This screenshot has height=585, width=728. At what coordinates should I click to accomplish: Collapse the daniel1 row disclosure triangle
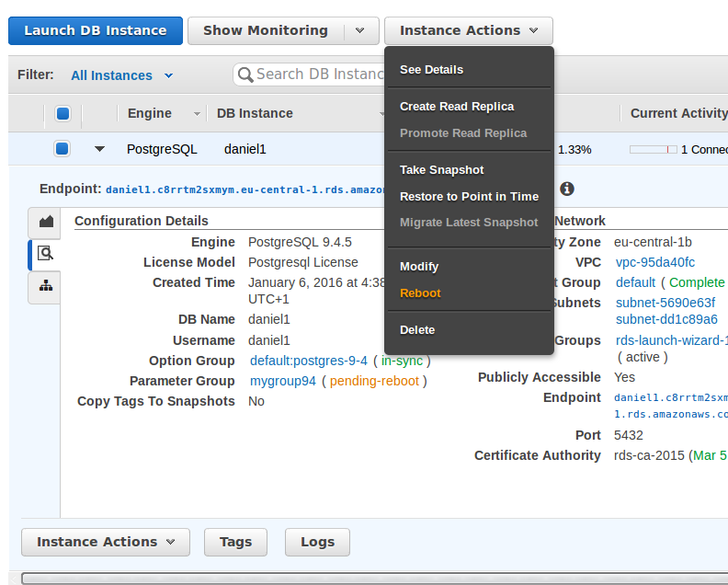(99, 149)
